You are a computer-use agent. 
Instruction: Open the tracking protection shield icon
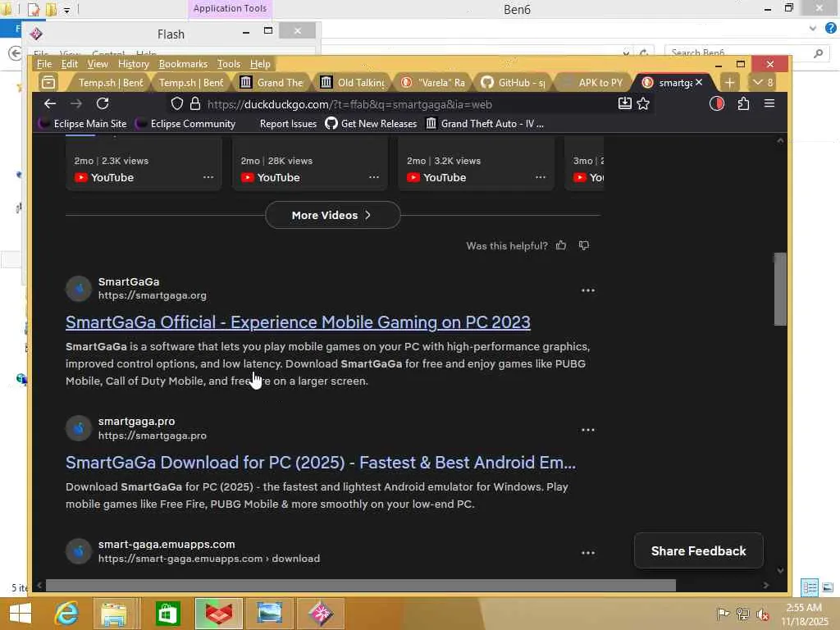point(177,104)
